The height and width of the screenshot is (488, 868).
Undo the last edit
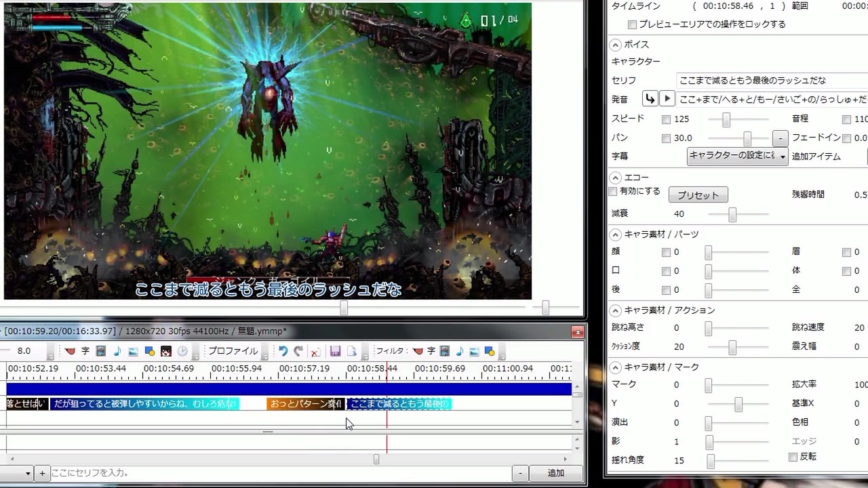point(283,351)
